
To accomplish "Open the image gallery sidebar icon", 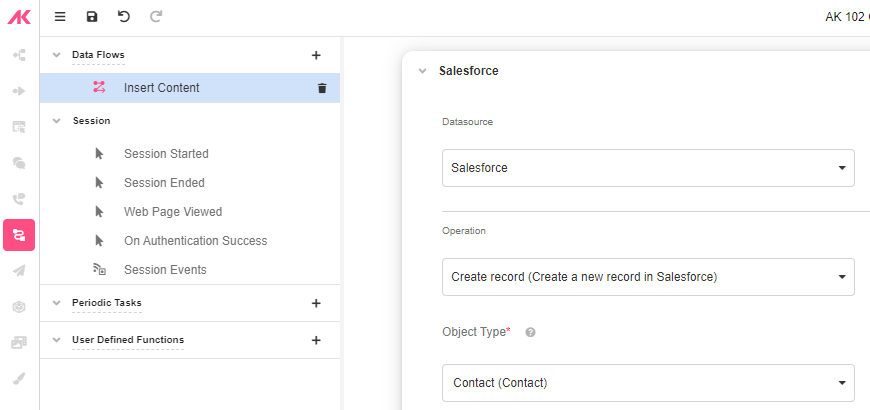I will click(19, 343).
